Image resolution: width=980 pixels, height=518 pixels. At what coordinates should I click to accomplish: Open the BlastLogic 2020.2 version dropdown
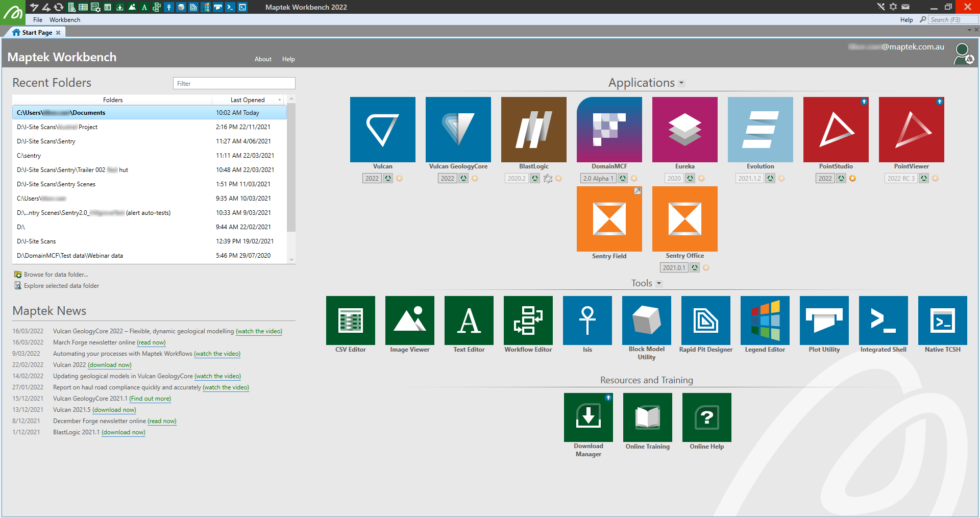click(x=517, y=179)
